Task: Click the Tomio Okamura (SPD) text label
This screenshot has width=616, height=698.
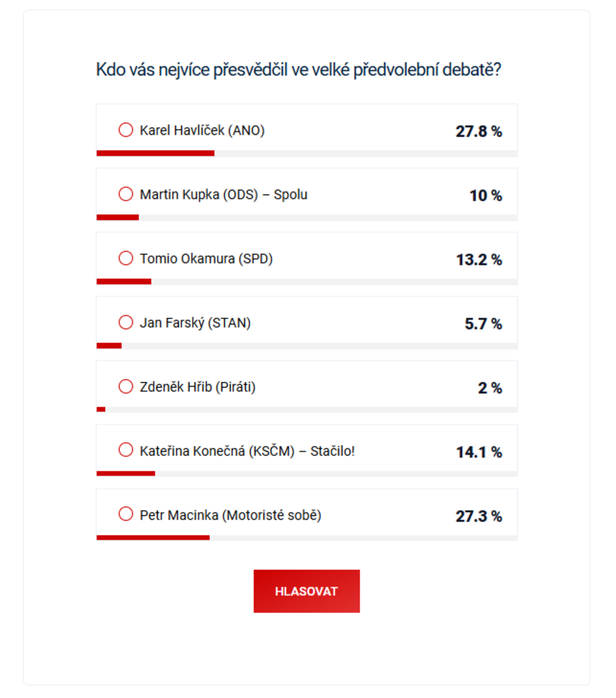Action: pyautogui.click(x=206, y=259)
